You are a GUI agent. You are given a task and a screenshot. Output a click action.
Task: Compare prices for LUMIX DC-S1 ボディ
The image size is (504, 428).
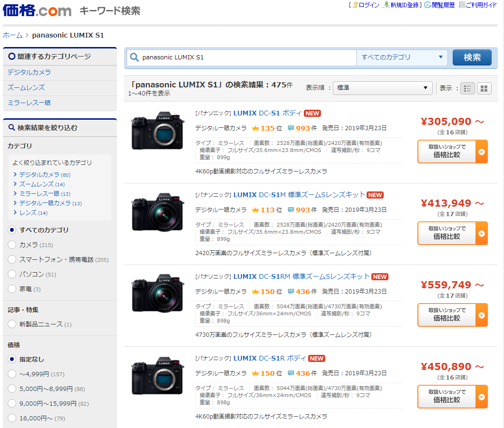point(453,152)
